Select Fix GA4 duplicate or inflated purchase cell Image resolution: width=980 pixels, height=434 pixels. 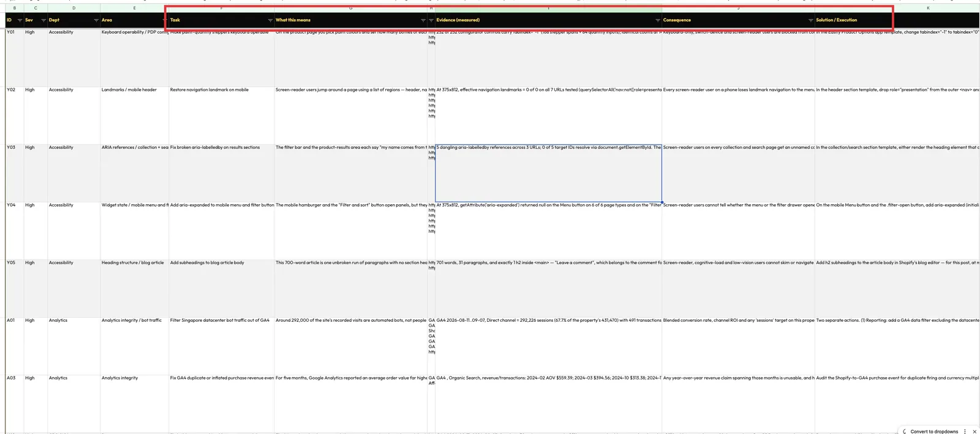click(x=221, y=403)
